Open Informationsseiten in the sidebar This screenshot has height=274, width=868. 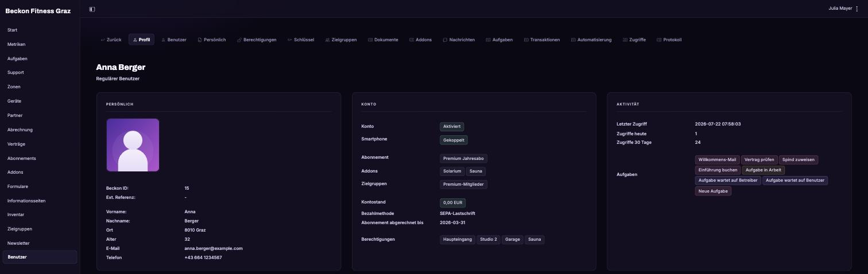(x=40, y=201)
